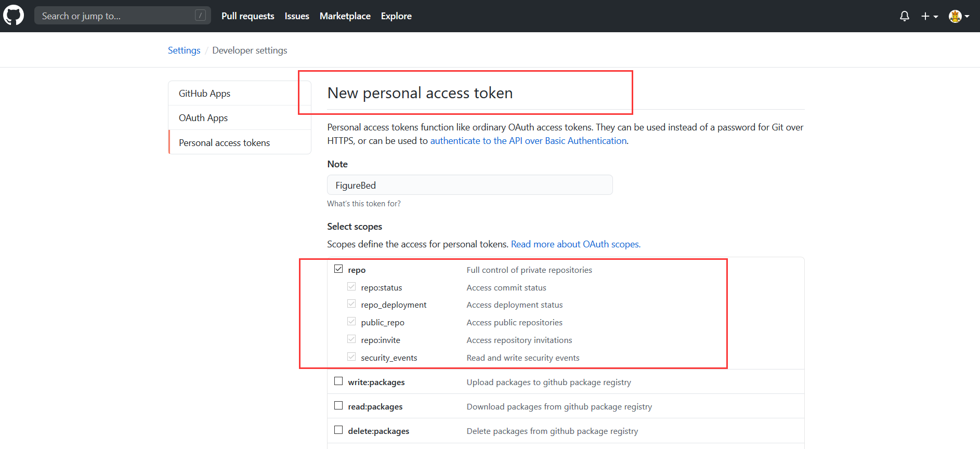Open the Issues page
The width and height of the screenshot is (980, 449).
[297, 16]
